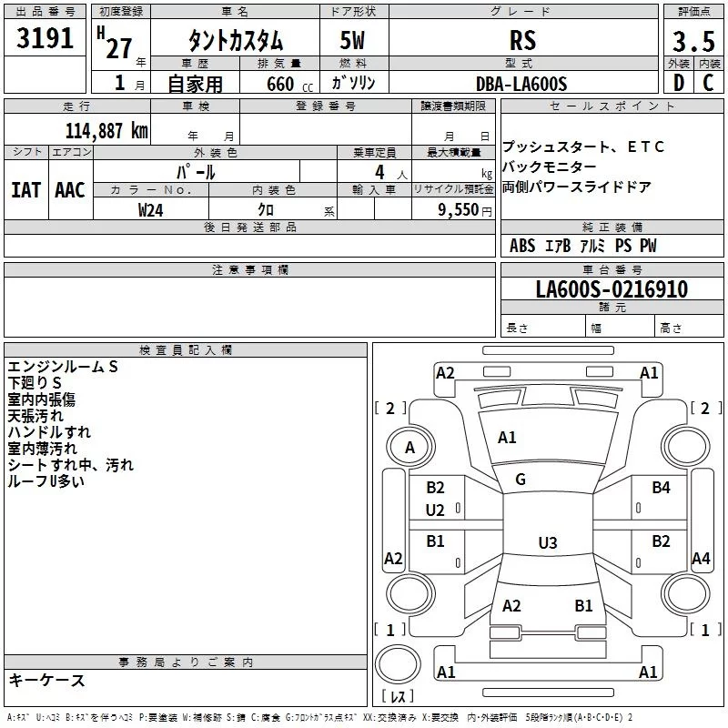Click the 注意事項欄 header

(x=249, y=269)
